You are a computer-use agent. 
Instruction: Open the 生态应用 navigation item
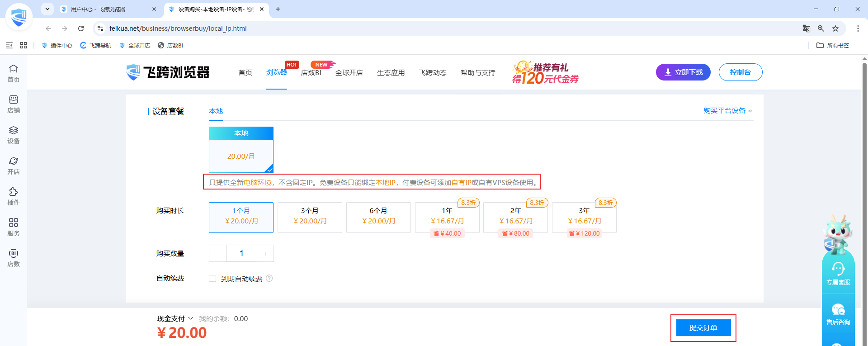(x=391, y=72)
